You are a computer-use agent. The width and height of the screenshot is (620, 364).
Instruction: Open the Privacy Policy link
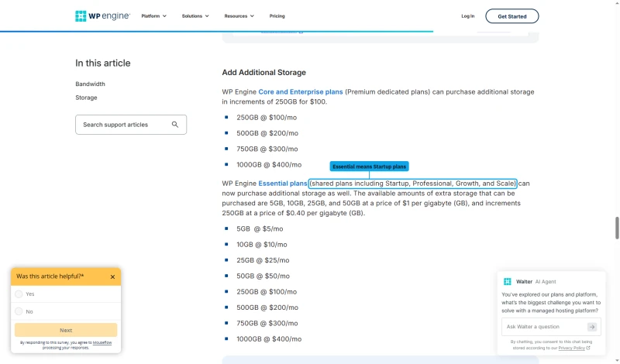coord(573,349)
